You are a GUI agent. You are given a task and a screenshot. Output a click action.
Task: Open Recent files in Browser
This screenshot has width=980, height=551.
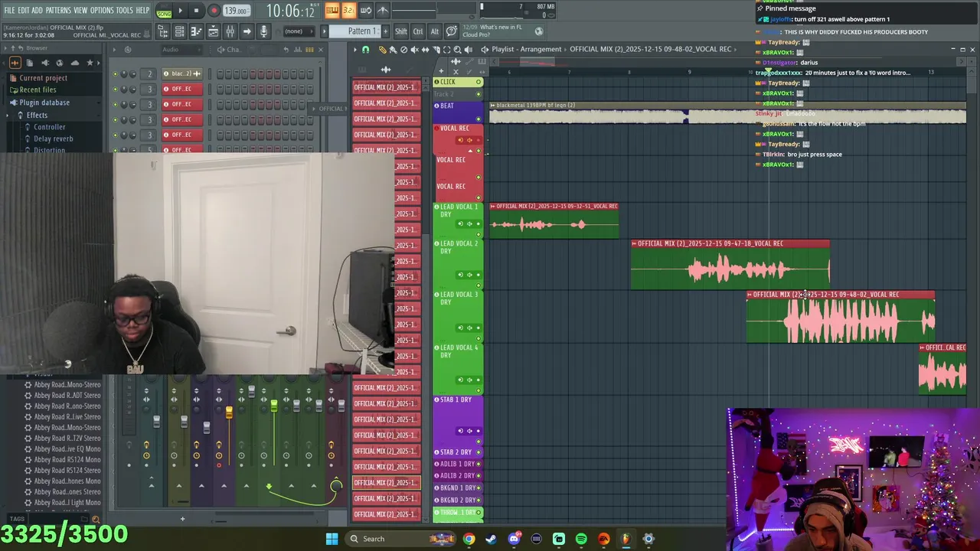click(x=38, y=90)
